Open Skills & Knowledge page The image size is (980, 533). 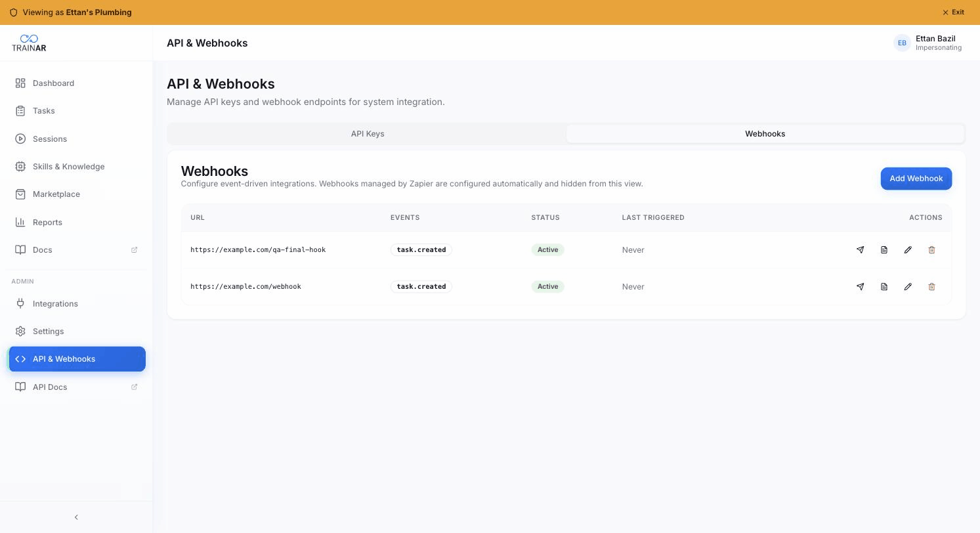click(x=77, y=166)
